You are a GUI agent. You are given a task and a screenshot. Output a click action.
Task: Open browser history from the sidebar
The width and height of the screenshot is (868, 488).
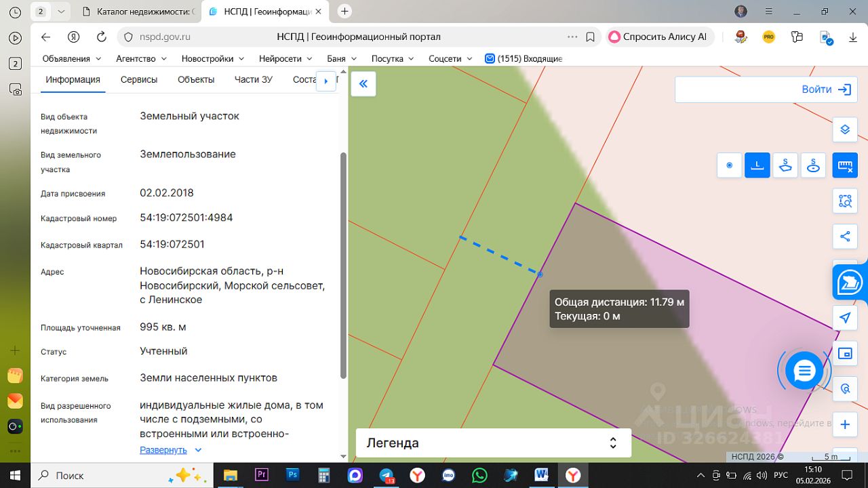click(x=15, y=12)
